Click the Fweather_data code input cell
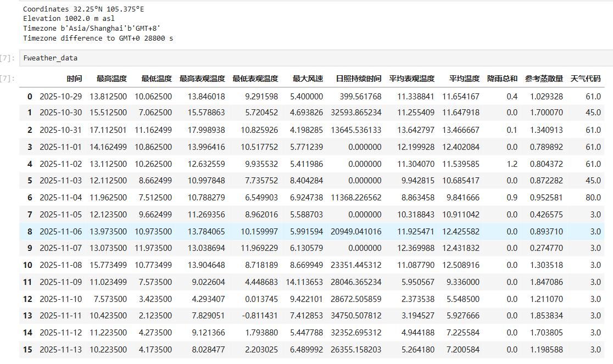This screenshot has height=364, width=613. 316,58
